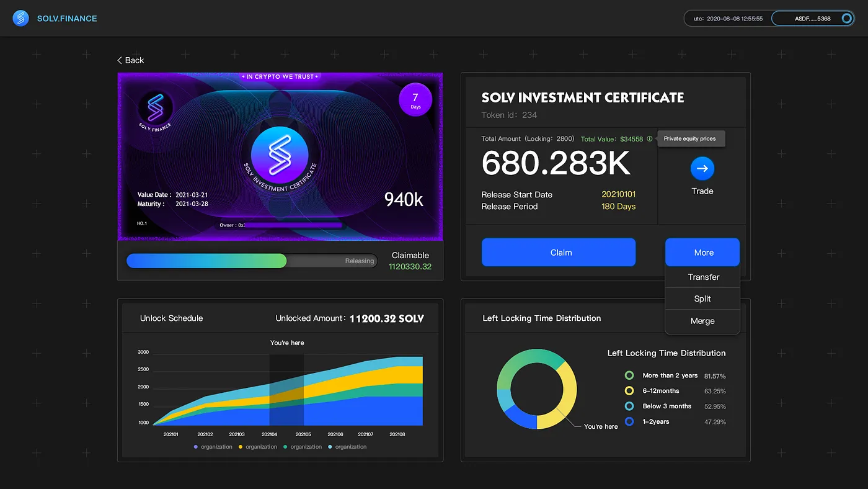This screenshot has width=868, height=489.
Task: Click the Token id: 234 text
Action: tap(509, 115)
